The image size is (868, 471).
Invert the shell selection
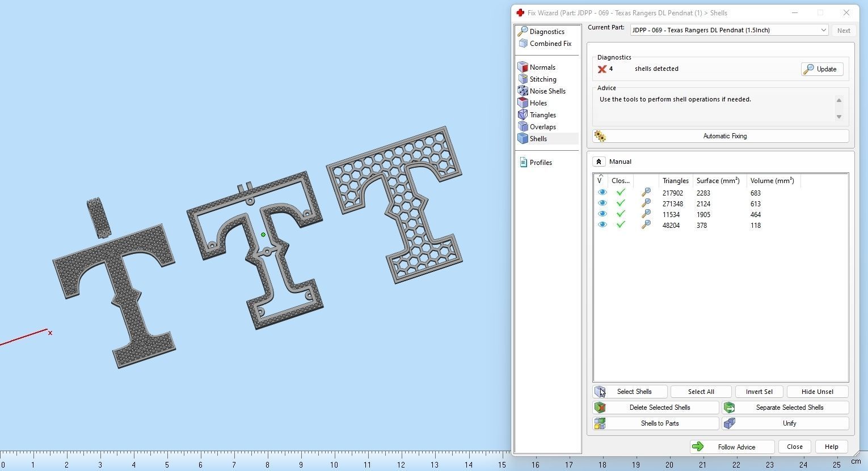[x=759, y=392]
